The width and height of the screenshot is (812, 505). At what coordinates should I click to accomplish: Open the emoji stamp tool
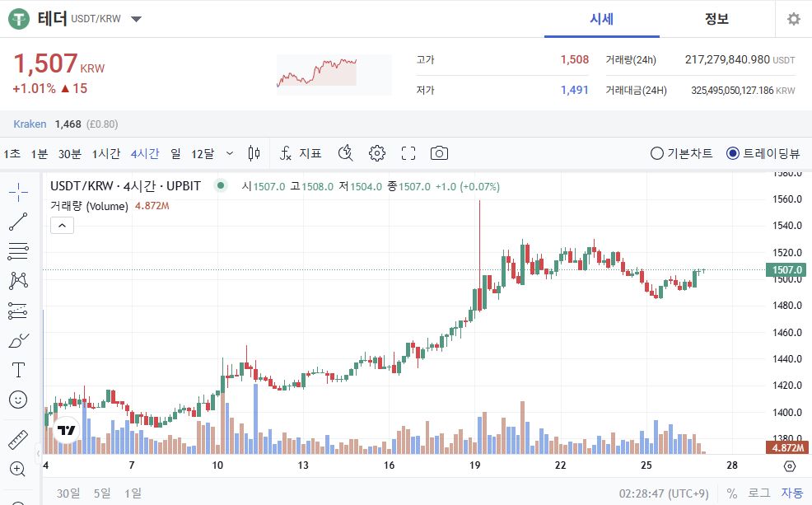tap(18, 400)
